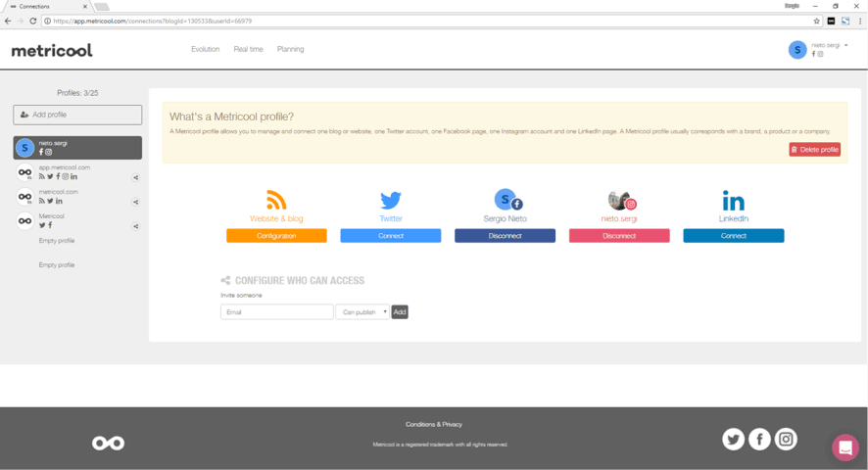
Task: Click the metricool.com profile avatar
Action: pyautogui.click(x=24, y=197)
